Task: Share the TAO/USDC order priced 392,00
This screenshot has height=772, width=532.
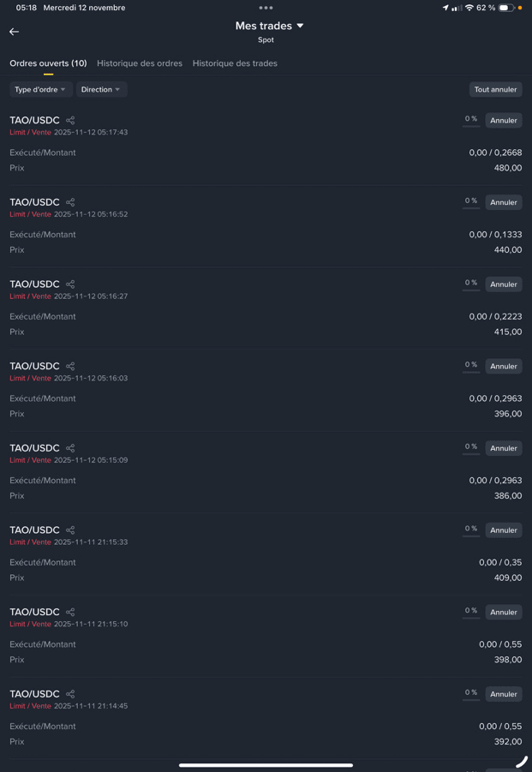Action: pyautogui.click(x=70, y=694)
